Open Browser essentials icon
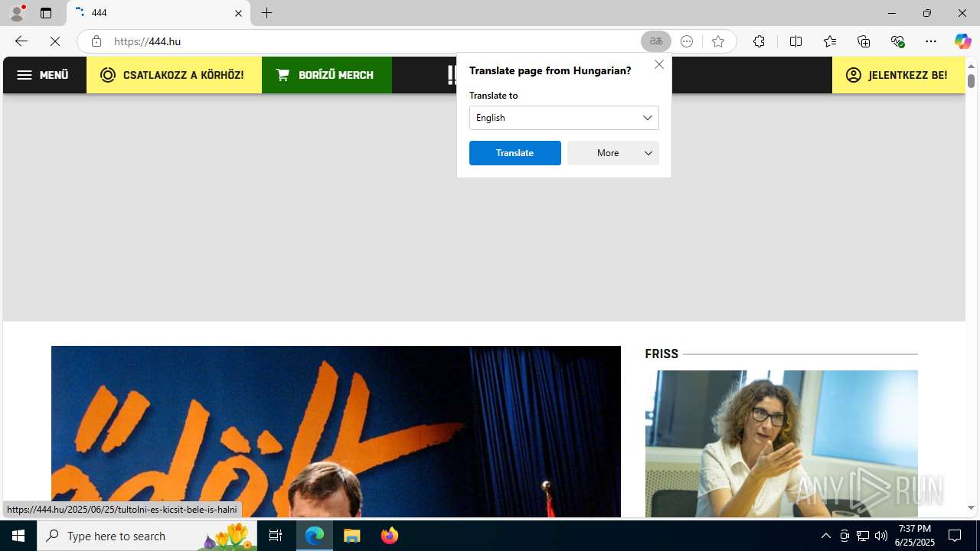The width and height of the screenshot is (980, 551). tap(897, 41)
